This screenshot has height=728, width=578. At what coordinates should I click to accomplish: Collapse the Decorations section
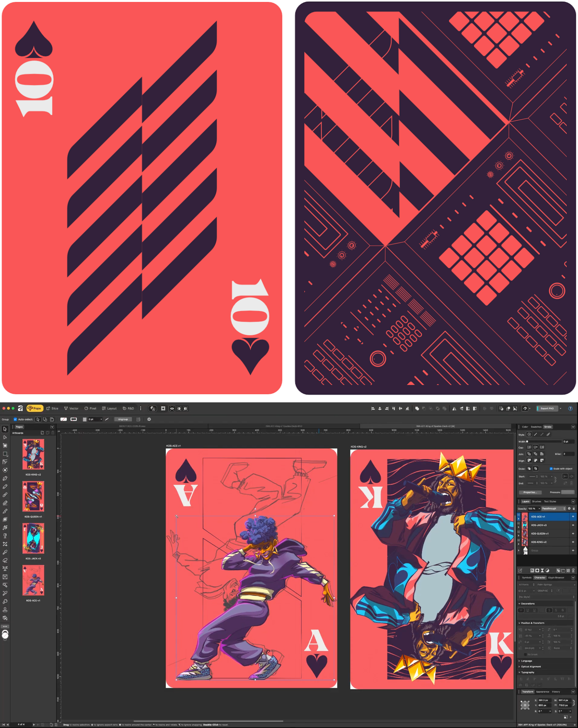click(x=519, y=604)
